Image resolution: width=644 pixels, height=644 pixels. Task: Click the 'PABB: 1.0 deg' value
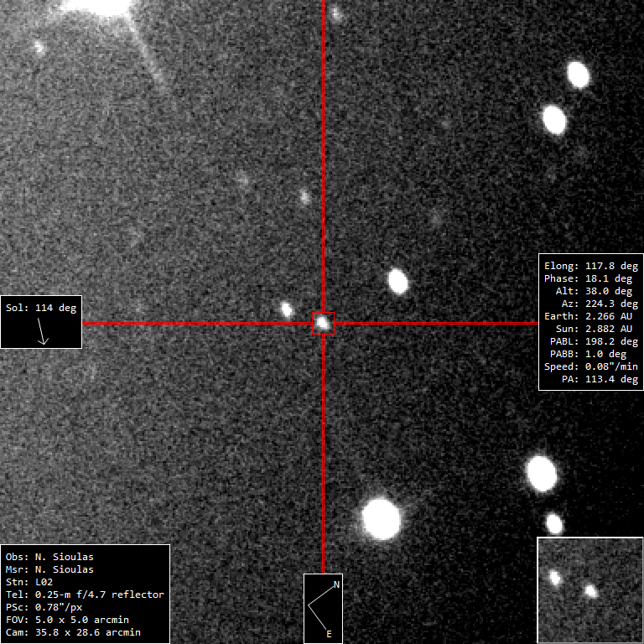(x=588, y=354)
